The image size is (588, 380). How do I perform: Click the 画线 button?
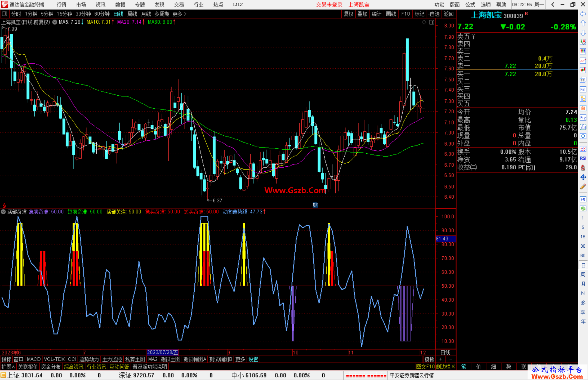391,14
